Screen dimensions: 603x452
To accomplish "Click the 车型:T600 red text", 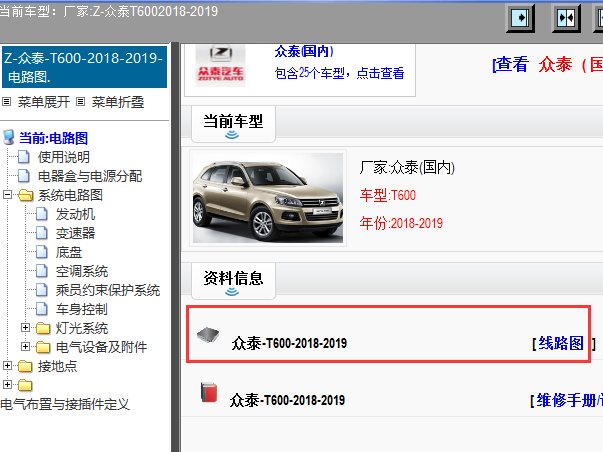I will pyautogui.click(x=388, y=195).
